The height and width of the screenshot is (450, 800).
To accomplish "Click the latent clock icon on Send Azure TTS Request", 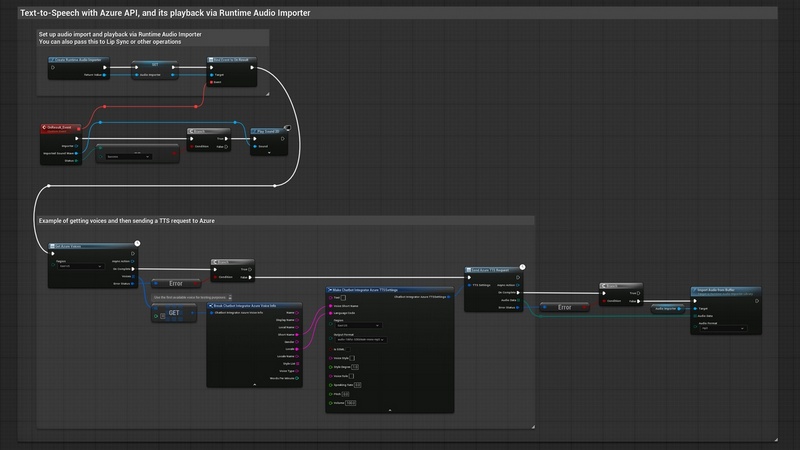I will coord(522,265).
